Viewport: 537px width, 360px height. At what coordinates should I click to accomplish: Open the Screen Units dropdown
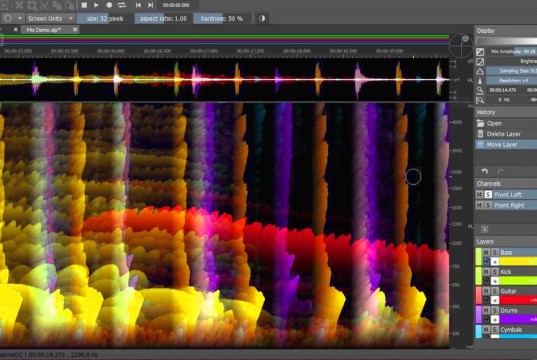click(x=50, y=18)
